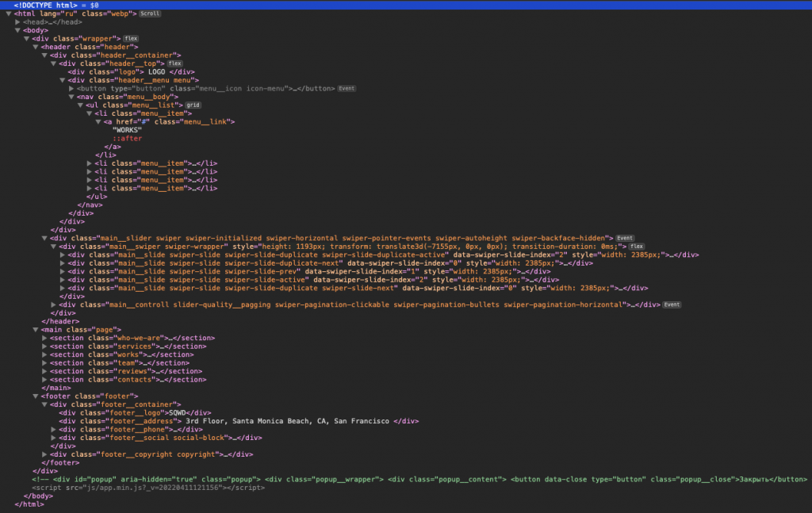
Task: Collapse the header class="header" node
Action: pos(35,47)
